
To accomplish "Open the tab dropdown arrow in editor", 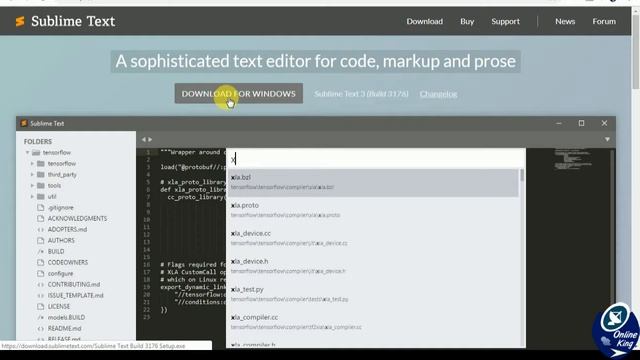I will tap(607, 140).
